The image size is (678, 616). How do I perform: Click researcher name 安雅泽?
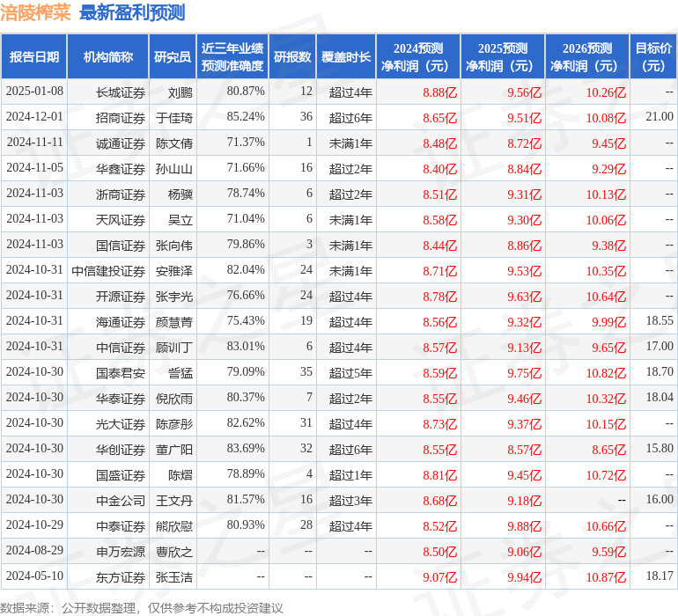click(x=174, y=271)
